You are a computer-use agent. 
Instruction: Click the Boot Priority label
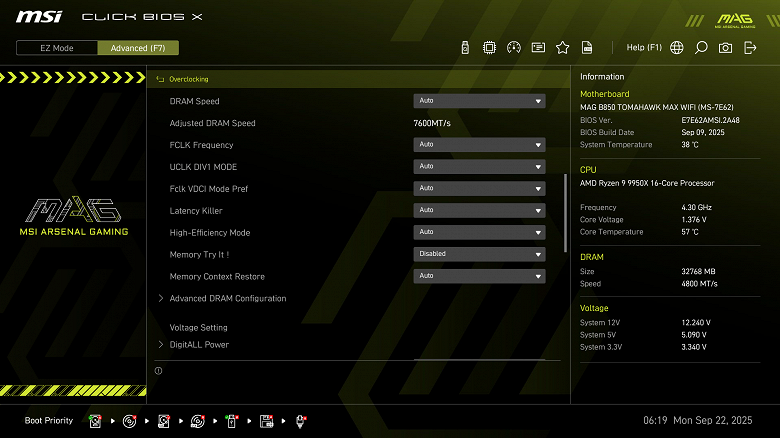pyautogui.click(x=49, y=421)
